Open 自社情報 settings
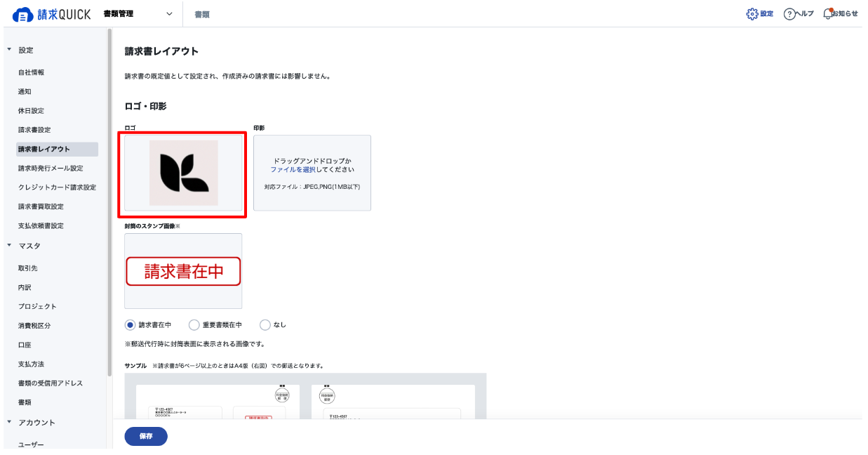The width and height of the screenshot is (868, 455). click(31, 72)
